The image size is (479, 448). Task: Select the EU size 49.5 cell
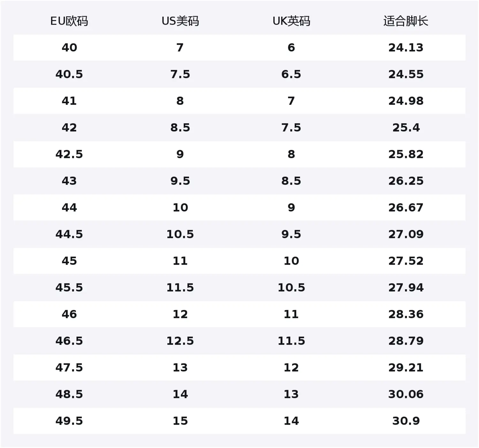(x=69, y=421)
